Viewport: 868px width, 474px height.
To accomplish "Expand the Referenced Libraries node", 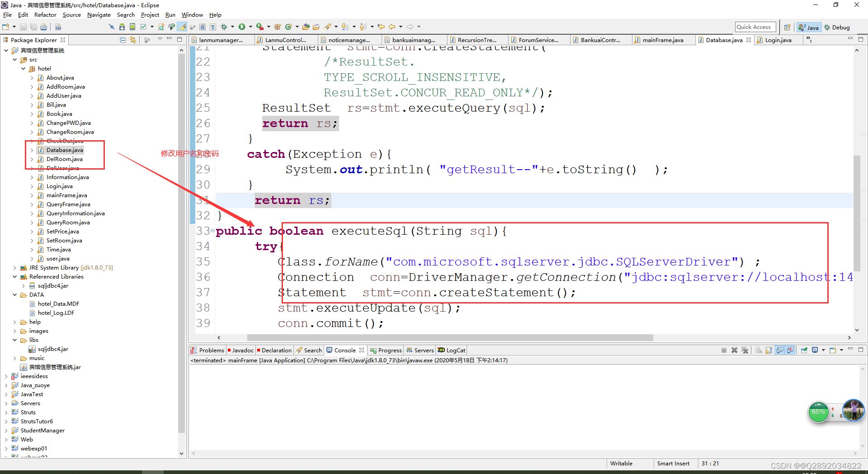I will point(15,276).
